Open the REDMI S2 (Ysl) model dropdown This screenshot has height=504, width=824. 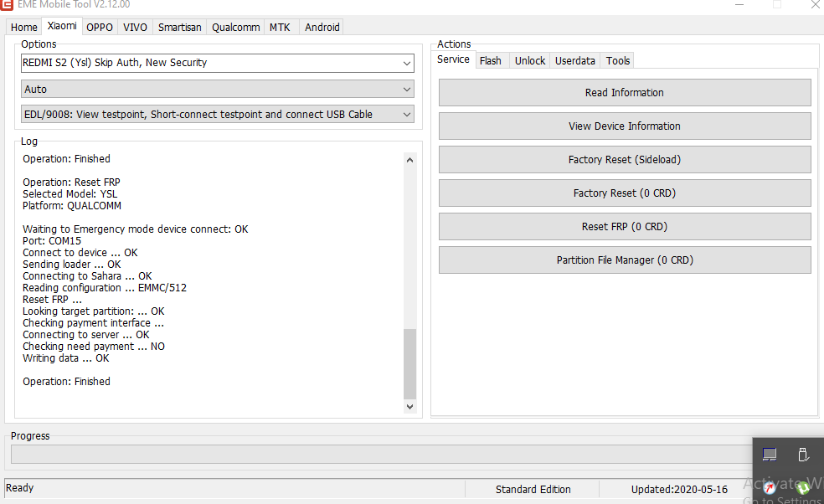click(218, 63)
